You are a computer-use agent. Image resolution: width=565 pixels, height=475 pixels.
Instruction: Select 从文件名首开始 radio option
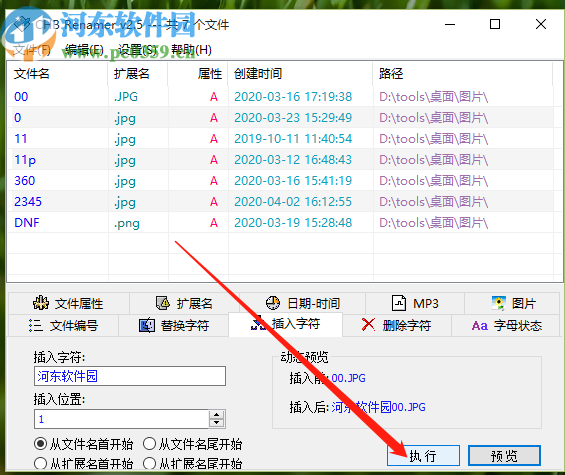tap(84, 444)
